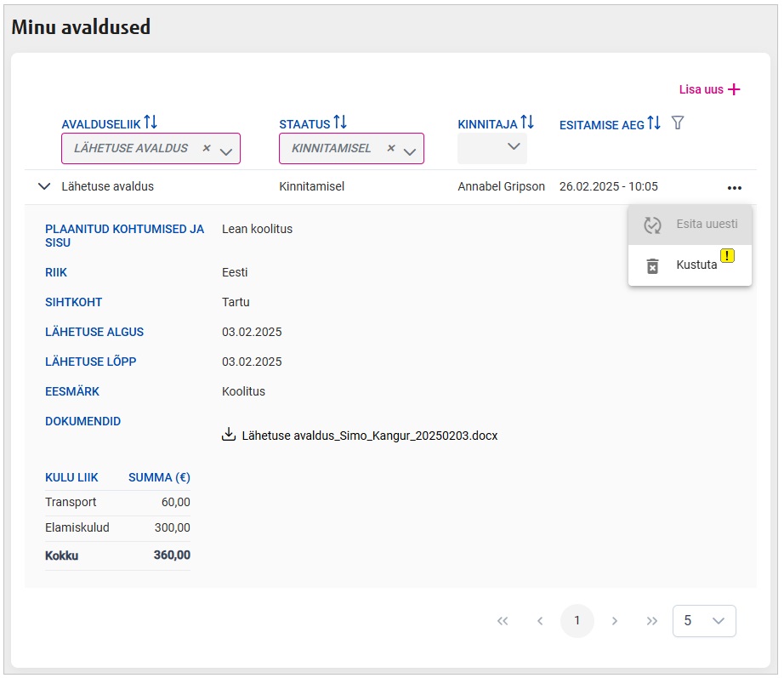The width and height of the screenshot is (784, 678).
Task: Open the filter funnel icon
Action: point(678,123)
